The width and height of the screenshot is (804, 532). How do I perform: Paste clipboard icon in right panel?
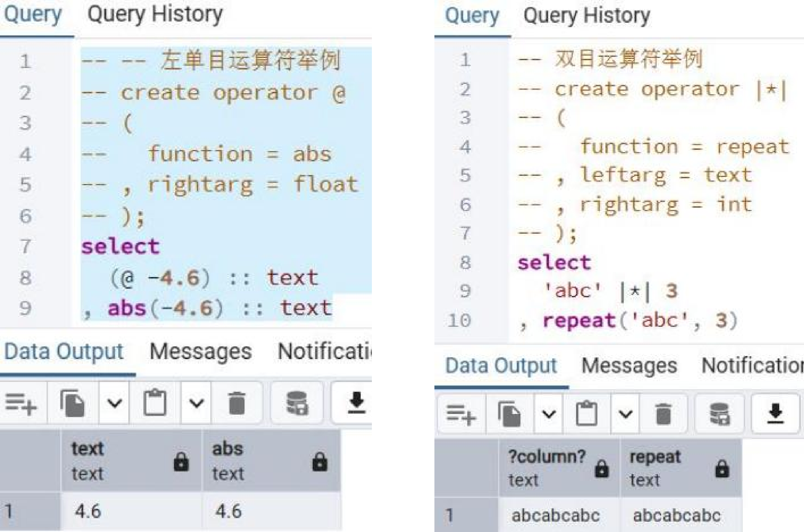pyautogui.click(x=587, y=413)
